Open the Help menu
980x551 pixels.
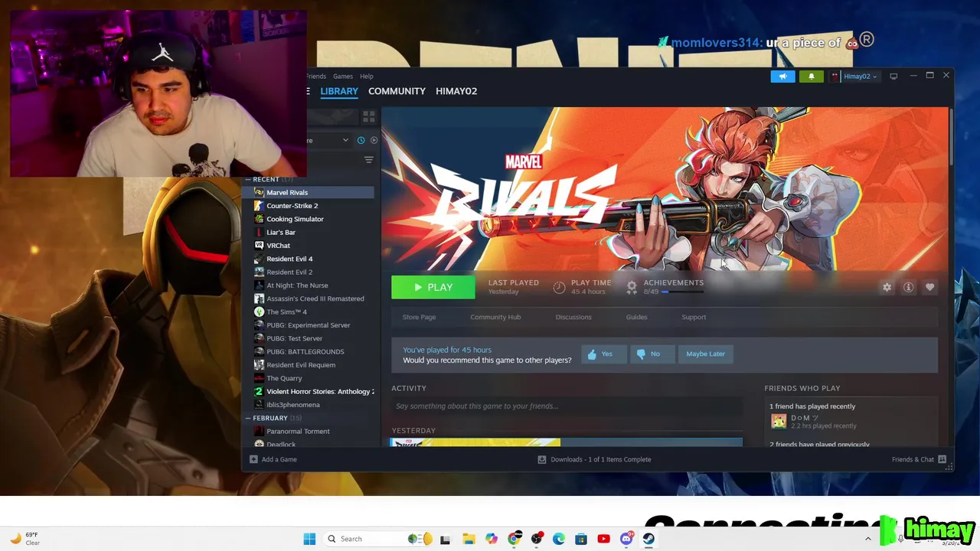(x=367, y=77)
